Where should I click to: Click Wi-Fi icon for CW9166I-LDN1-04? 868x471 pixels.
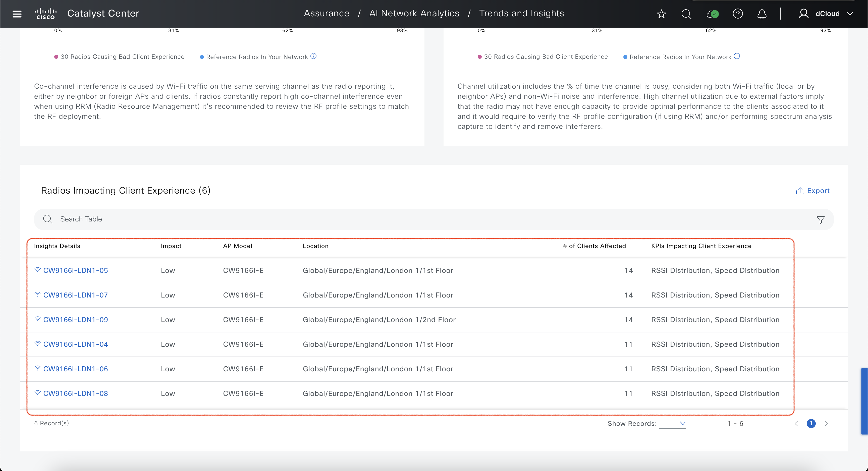click(x=37, y=343)
